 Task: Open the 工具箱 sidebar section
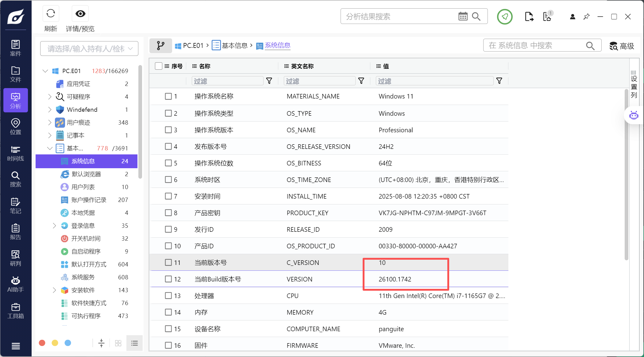[16, 310]
